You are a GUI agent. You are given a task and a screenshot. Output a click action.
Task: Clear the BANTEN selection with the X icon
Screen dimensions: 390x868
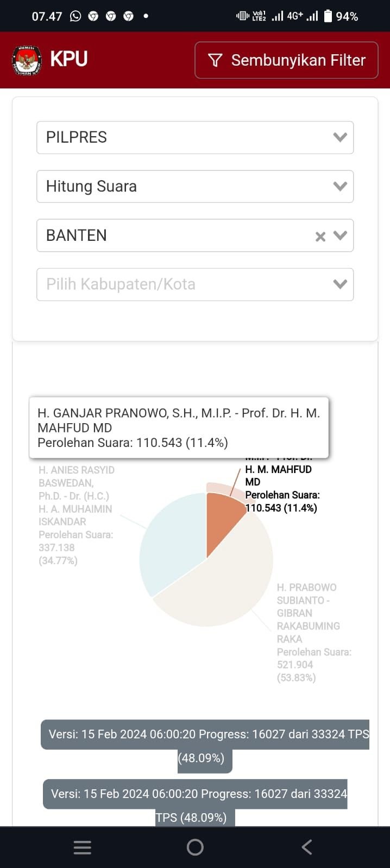pyautogui.click(x=319, y=236)
